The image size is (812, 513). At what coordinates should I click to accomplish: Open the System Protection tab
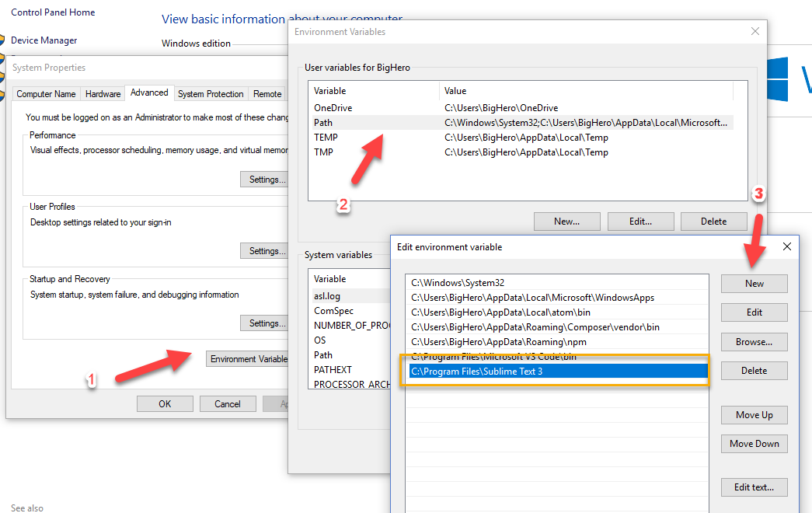[211, 94]
